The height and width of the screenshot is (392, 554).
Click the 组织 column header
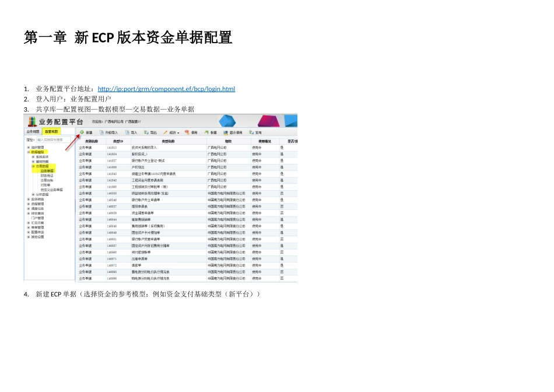(228, 141)
